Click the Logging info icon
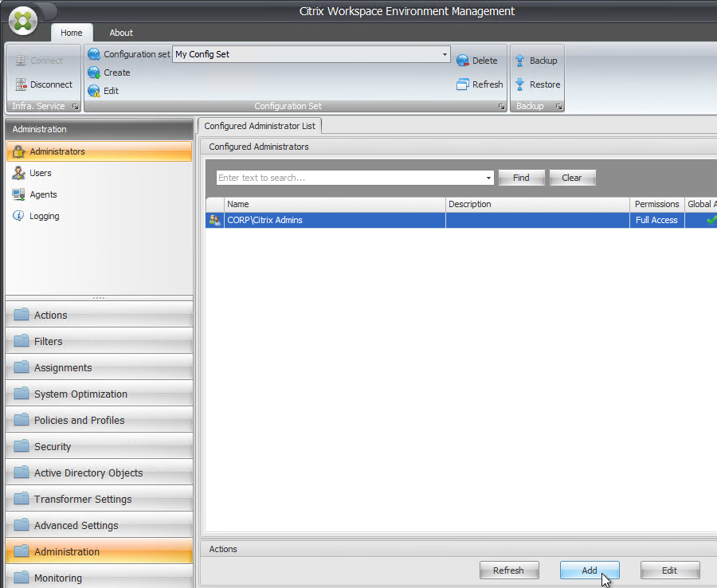The image size is (717, 588). coord(18,216)
